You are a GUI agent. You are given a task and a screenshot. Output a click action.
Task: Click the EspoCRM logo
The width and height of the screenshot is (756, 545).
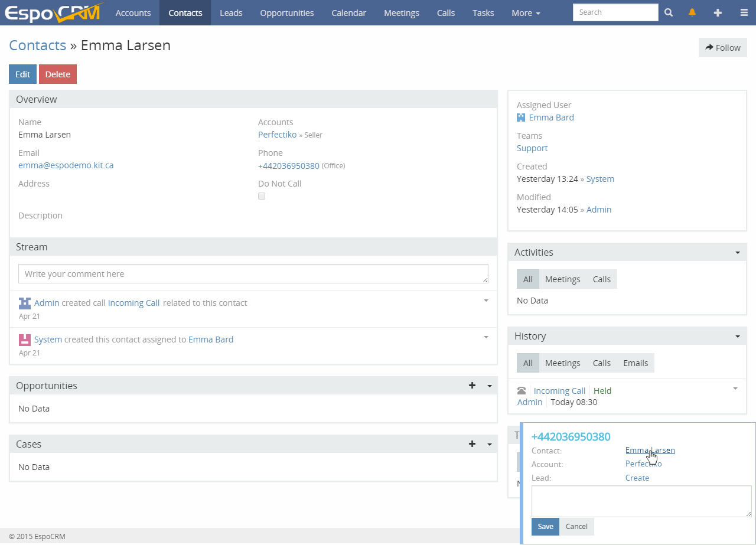pos(54,12)
